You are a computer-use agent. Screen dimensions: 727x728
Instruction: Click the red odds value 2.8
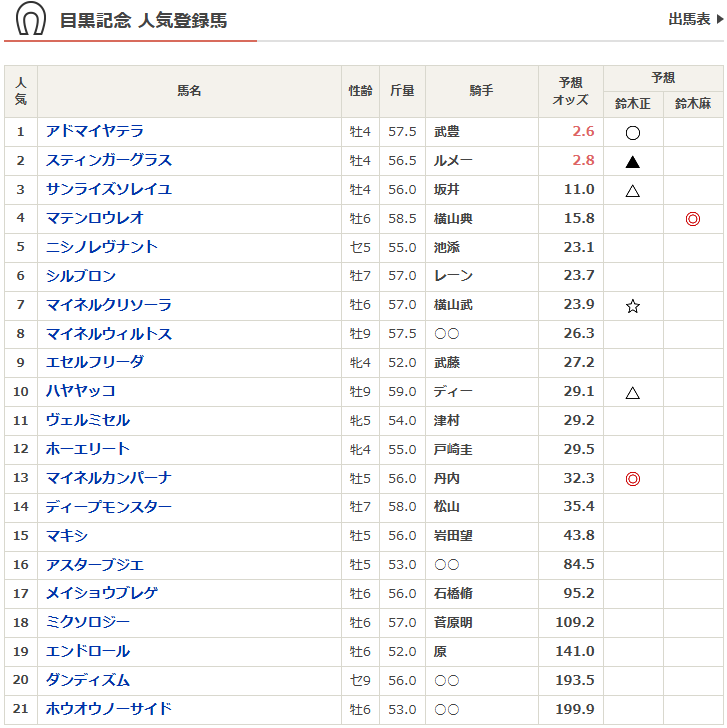click(x=583, y=160)
